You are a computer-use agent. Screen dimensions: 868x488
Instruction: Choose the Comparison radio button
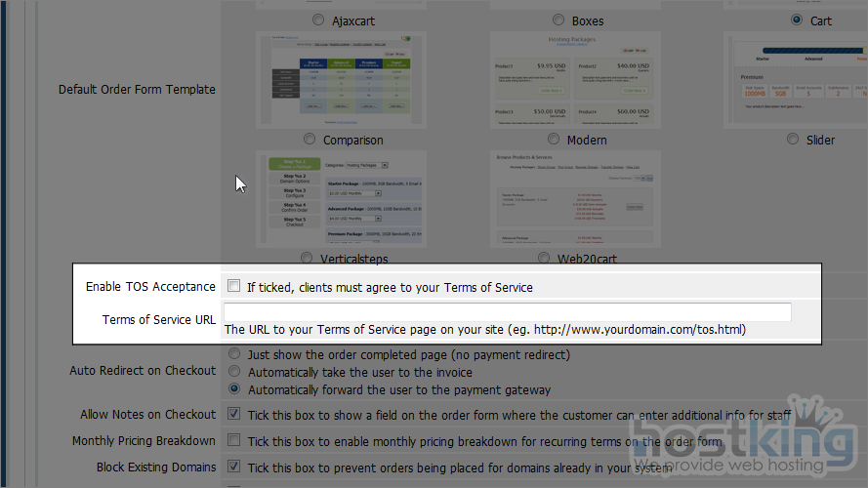[310, 140]
